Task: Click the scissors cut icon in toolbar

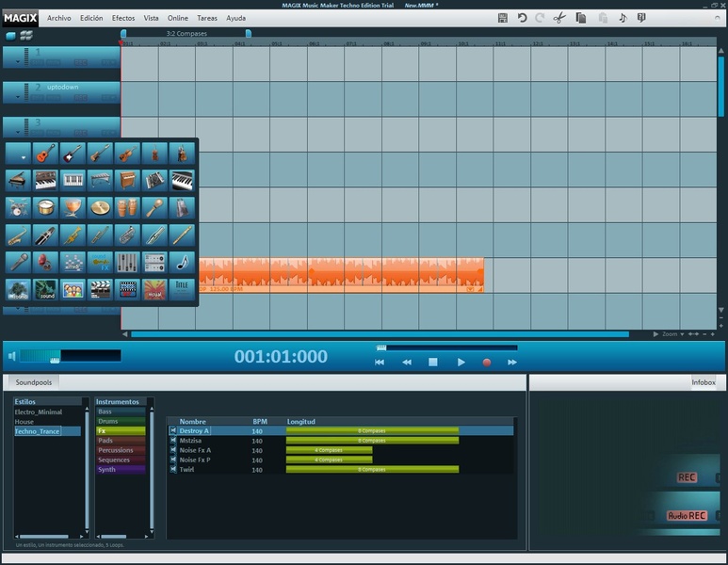Action: click(x=559, y=18)
